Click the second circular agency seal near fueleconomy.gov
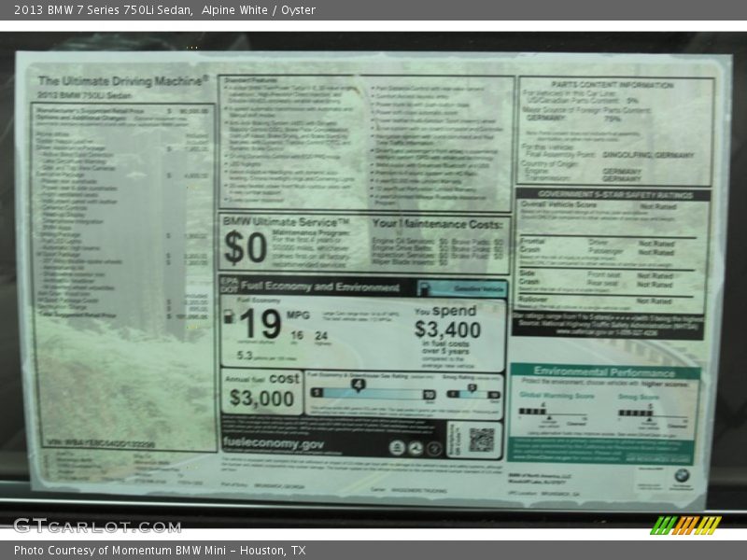This screenshot has height=560, width=747. pyautogui.click(x=416, y=448)
